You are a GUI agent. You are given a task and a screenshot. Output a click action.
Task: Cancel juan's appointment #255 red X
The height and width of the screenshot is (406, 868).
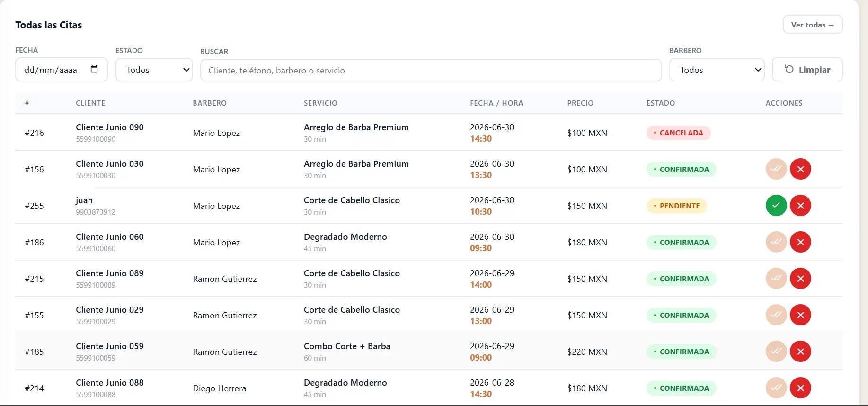click(x=800, y=206)
